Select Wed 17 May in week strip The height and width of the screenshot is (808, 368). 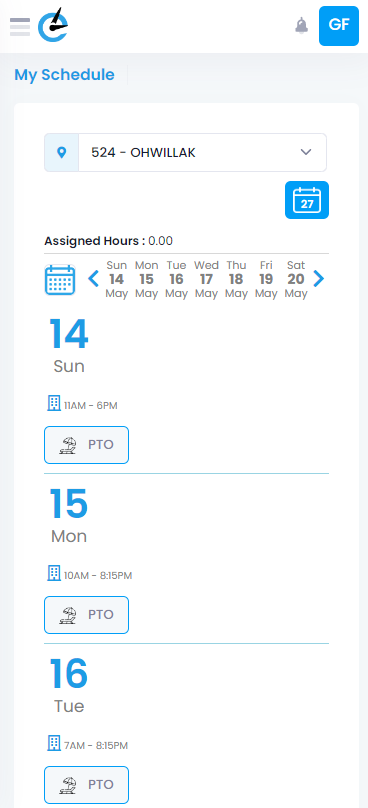[206, 279]
